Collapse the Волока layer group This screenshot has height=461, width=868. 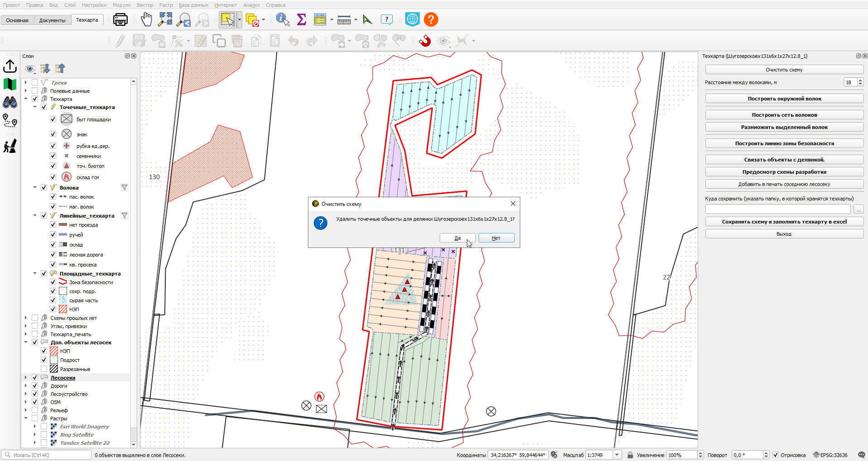pos(35,187)
